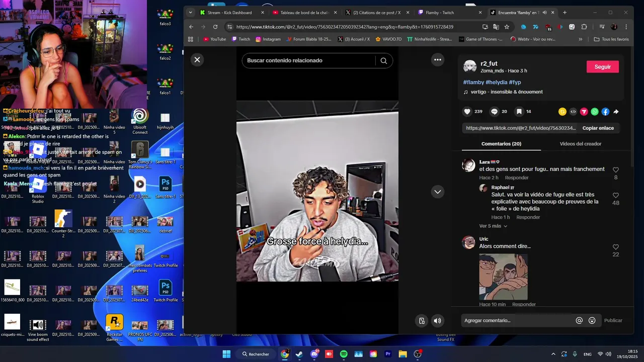This screenshot has width=644, height=362.
Task: Click Uric's comment image thumbnail
Action: [503, 277]
